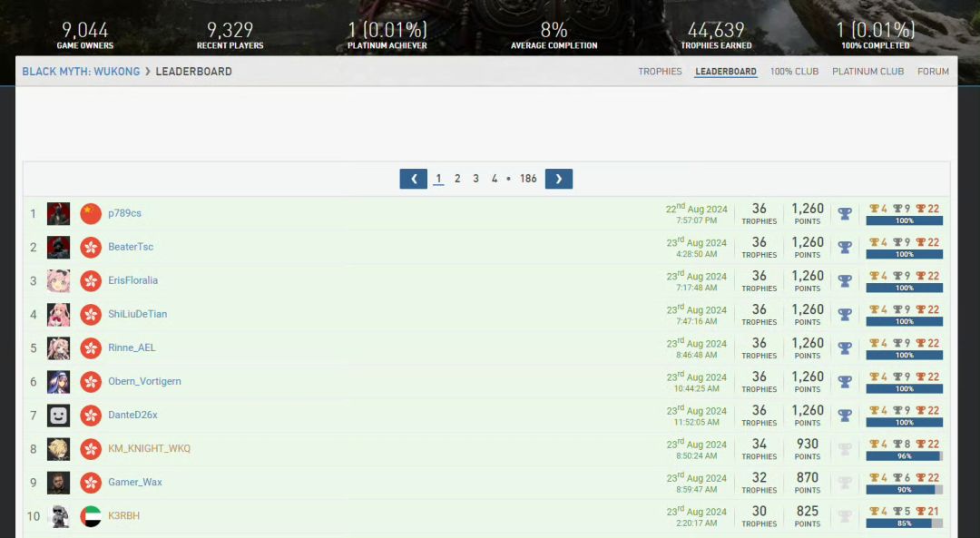Click the avatar thumbnail of ErisFloralia
The height and width of the screenshot is (538, 980).
[58, 281]
